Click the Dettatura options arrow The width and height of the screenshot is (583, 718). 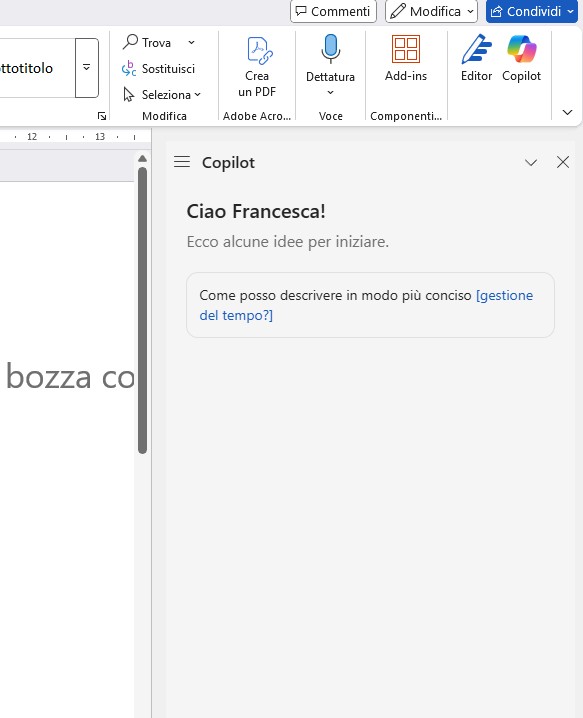(x=330, y=92)
